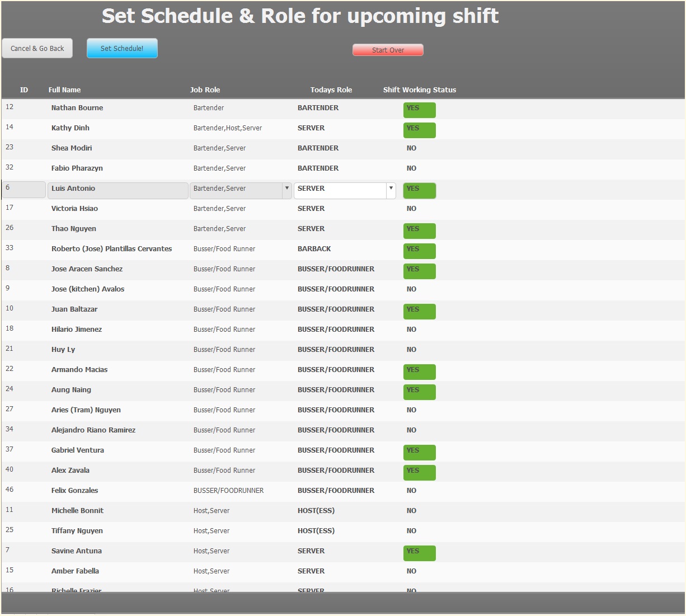Select Luis Antonio's full name field
Image resolution: width=686 pixels, height=616 pixels.
tap(118, 190)
